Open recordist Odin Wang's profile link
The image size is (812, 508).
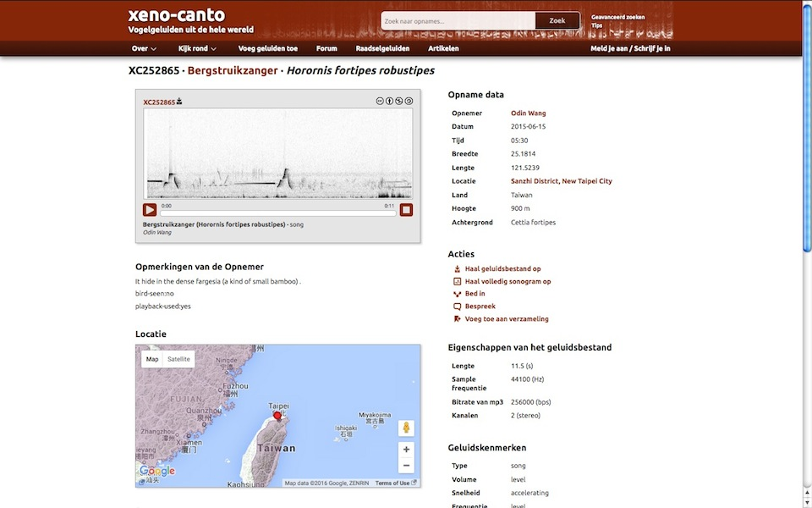(x=528, y=113)
